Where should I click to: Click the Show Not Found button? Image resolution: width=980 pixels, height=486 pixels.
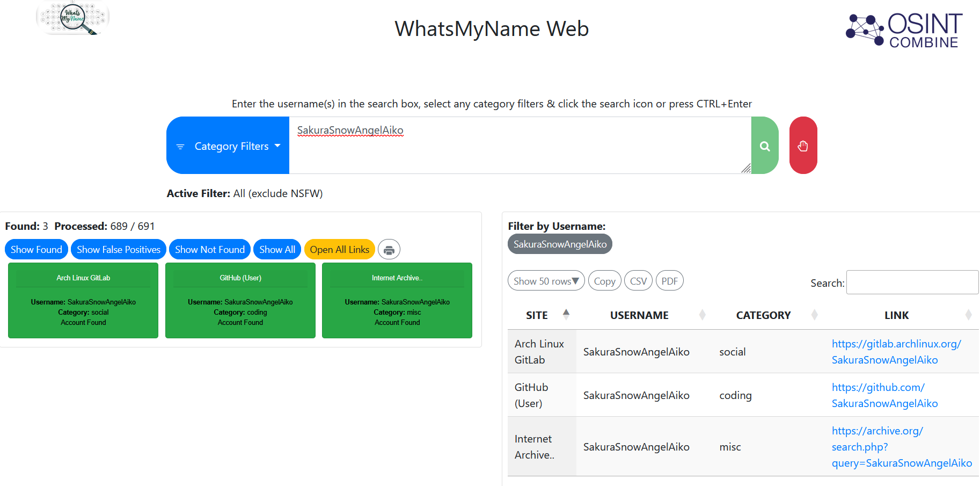coord(210,250)
